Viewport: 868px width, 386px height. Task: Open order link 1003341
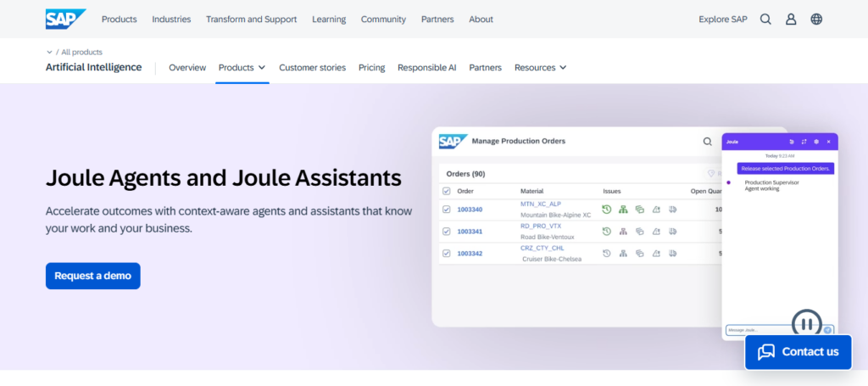470,232
